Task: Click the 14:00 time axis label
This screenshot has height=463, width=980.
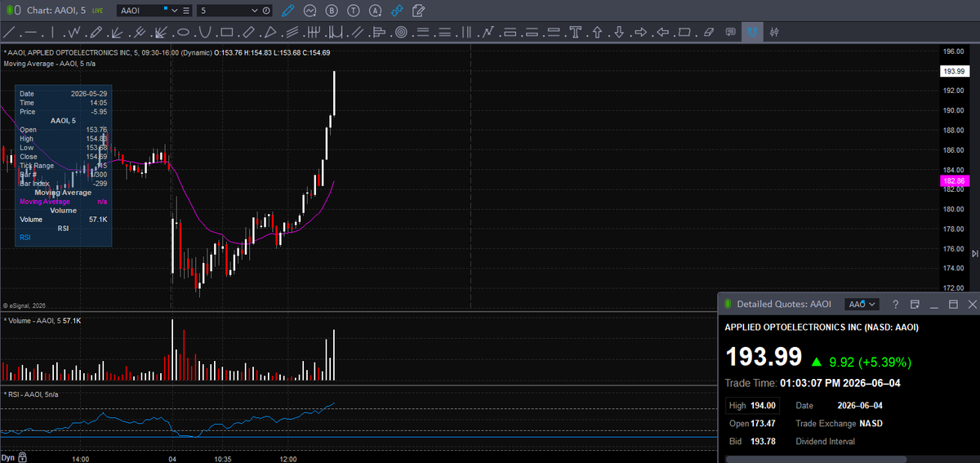Action: (80, 458)
